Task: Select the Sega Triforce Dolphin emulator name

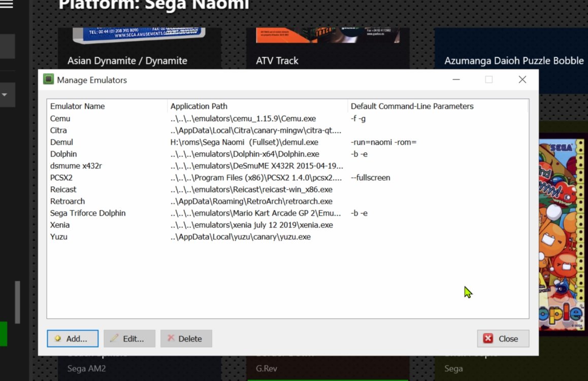Action: 88,213
